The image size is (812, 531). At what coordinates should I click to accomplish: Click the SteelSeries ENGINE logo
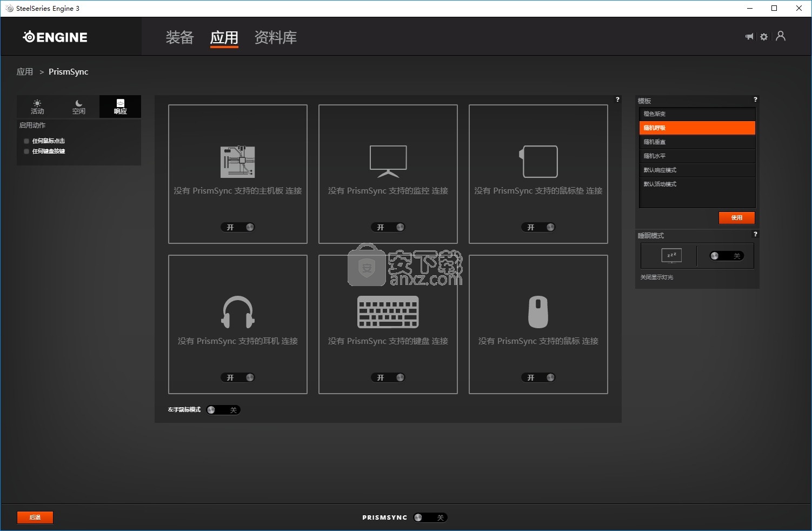[x=55, y=37]
